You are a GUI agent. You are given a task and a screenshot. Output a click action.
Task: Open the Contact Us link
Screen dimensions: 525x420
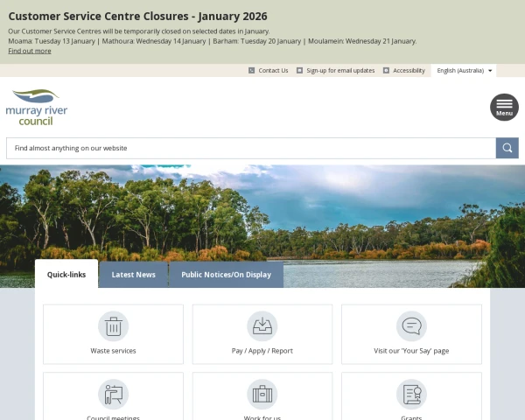[273, 70]
